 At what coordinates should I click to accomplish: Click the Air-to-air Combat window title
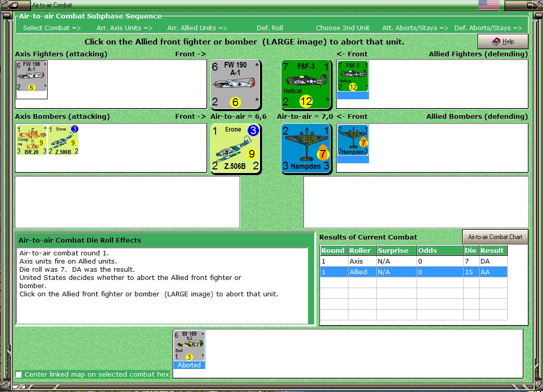52,5
